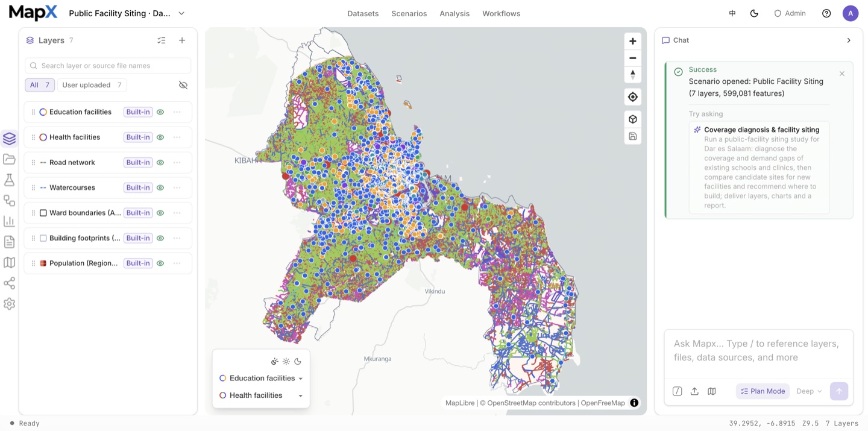
Task: Click Health facilities layer color symbol
Action: click(x=43, y=137)
